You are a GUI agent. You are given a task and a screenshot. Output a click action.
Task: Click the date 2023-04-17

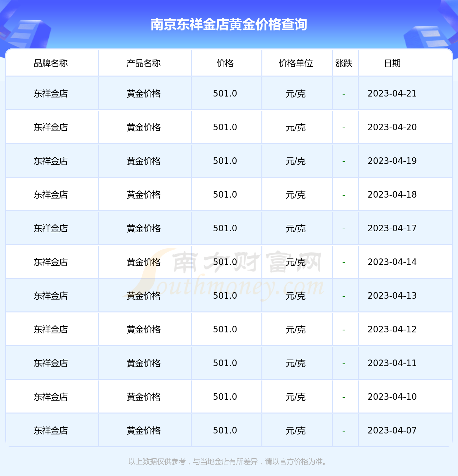(x=392, y=228)
